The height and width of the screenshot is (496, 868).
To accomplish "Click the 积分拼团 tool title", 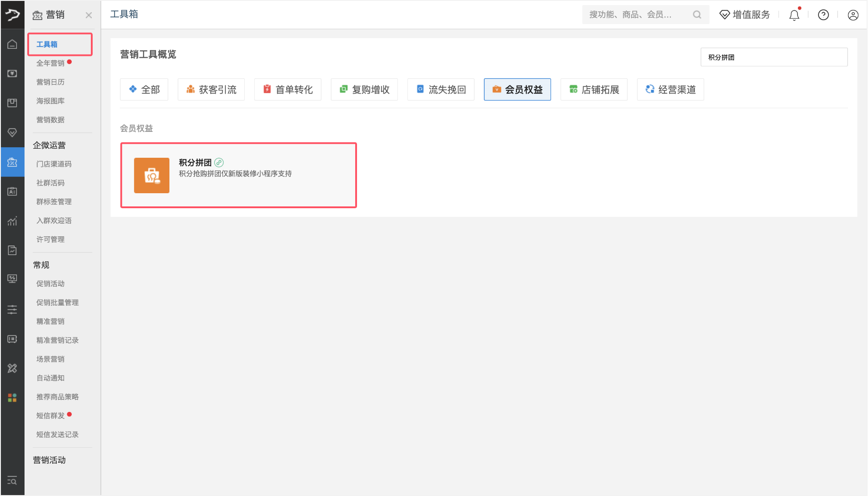I will pyautogui.click(x=195, y=162).
